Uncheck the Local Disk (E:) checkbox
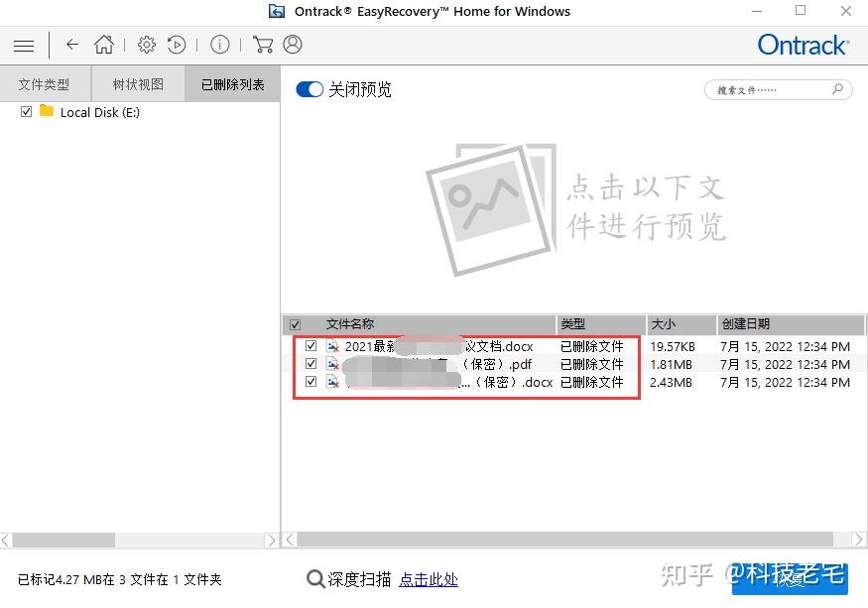The height and width of the screenshot is (608, 868). [26, 112]
